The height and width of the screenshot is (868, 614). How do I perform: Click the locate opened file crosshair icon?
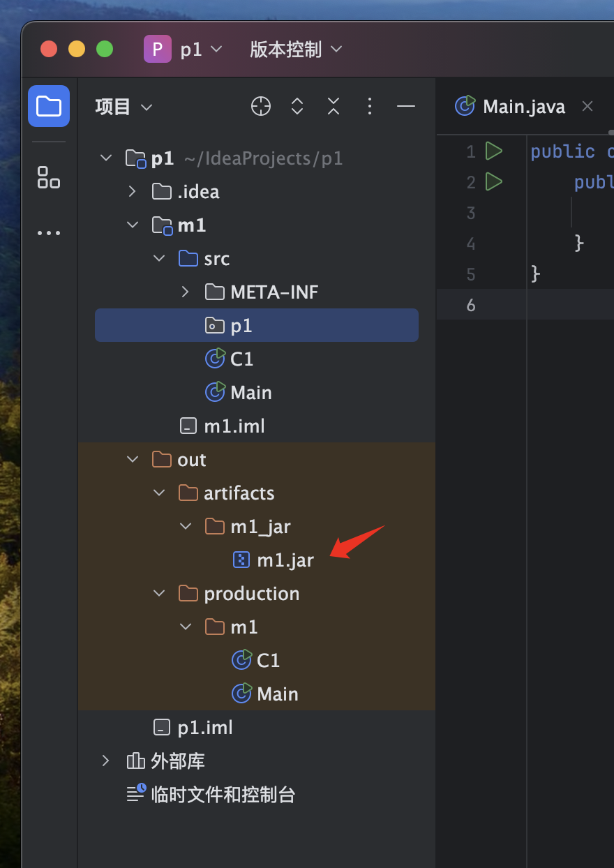pos(261,107)
